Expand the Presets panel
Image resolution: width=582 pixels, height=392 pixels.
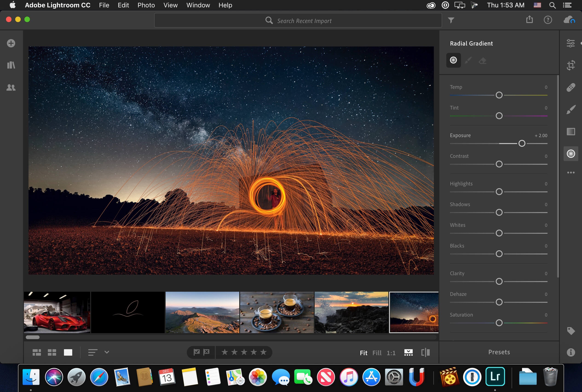[499, 352]
